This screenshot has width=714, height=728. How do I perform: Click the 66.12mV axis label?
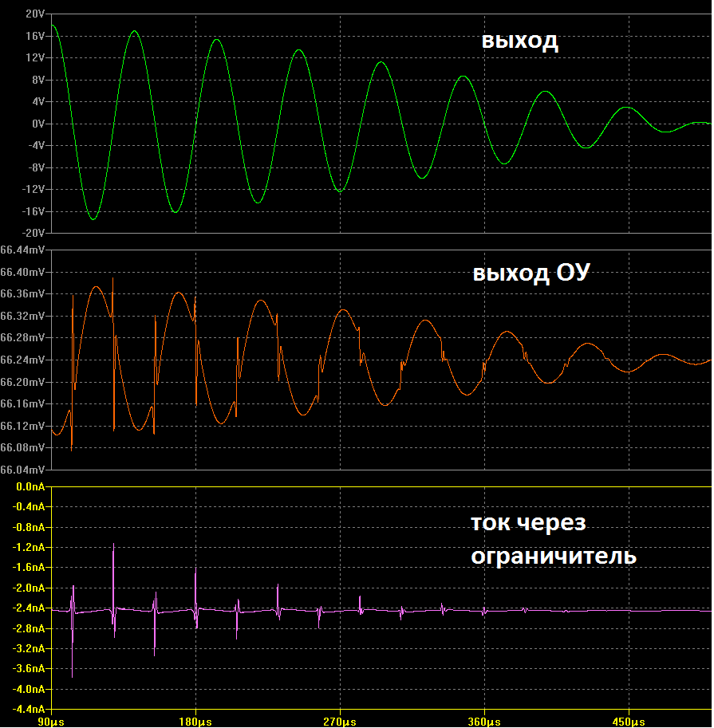[23, 426]
